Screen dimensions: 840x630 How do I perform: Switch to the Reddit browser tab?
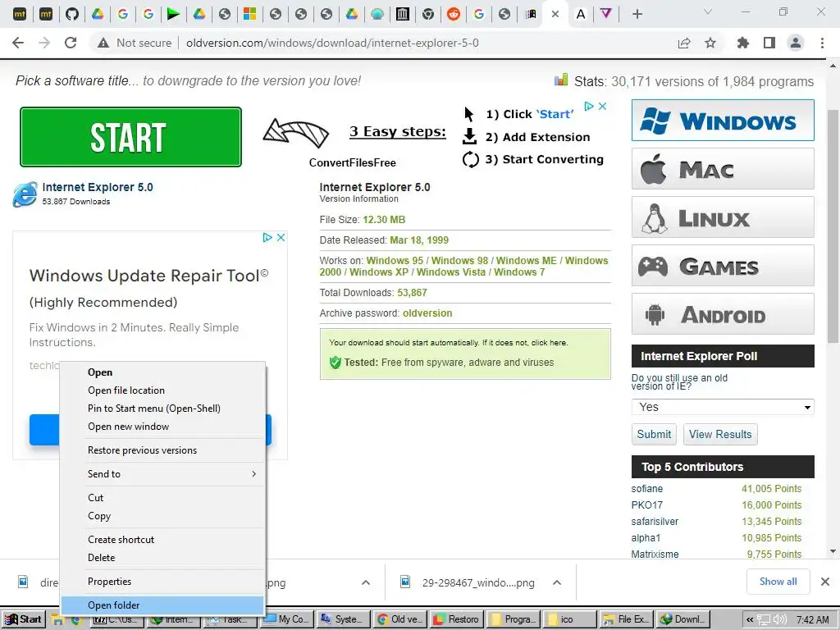[x=454, y=14]
